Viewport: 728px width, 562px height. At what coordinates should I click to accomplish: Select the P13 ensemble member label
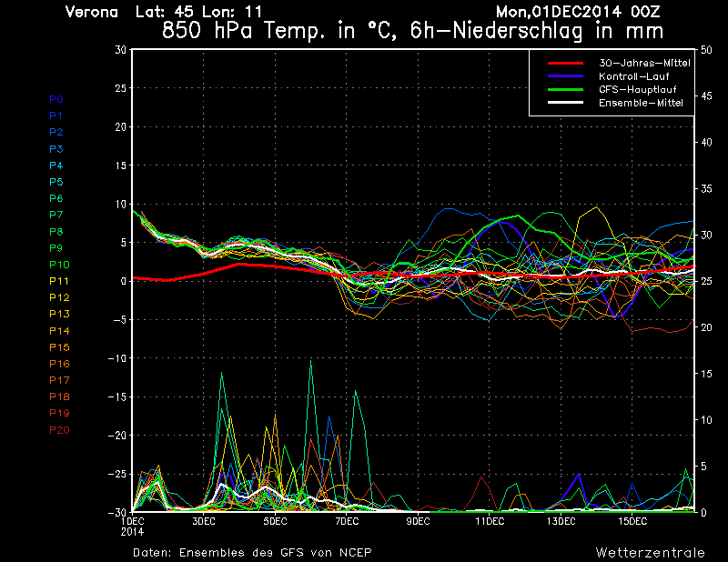[58, 314]
